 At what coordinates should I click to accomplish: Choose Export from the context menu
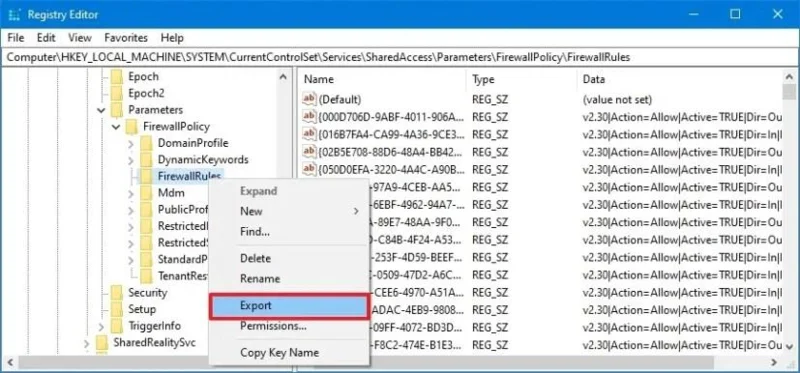point(289,306)
